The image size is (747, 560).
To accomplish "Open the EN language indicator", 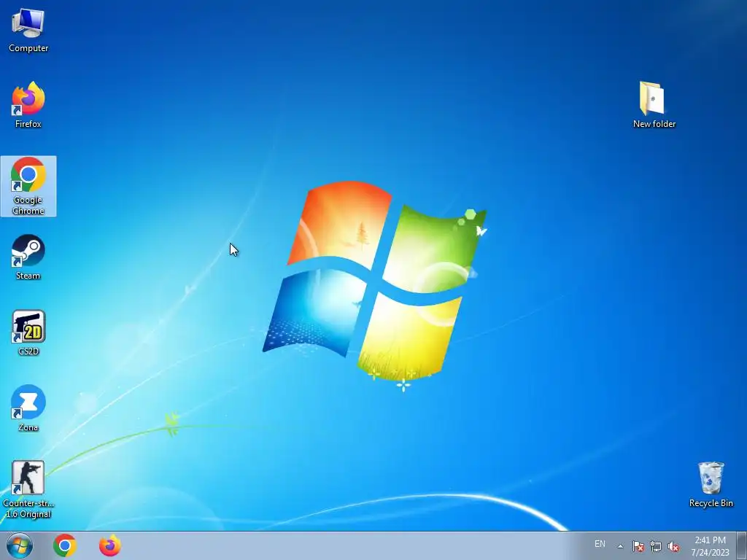I will pyautogui.click(x=600, y=544).
